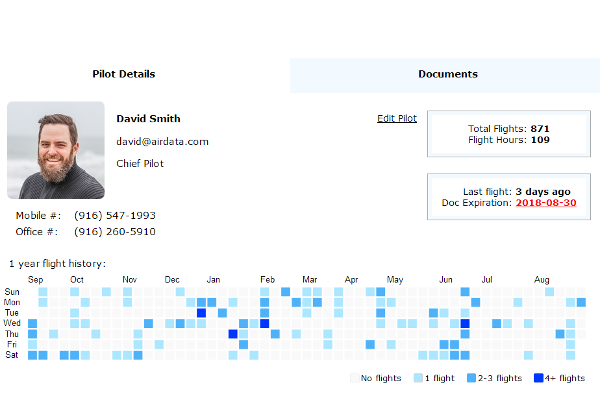600x400 pixels.
Task: Click the dark blue cell in the Tue row
Action: click(x=201, y=313)
